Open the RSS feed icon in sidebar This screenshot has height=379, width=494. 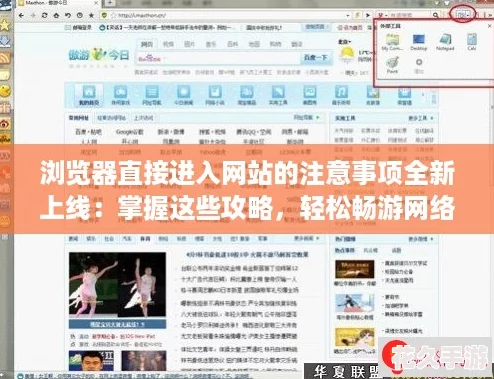pos(5,58)
